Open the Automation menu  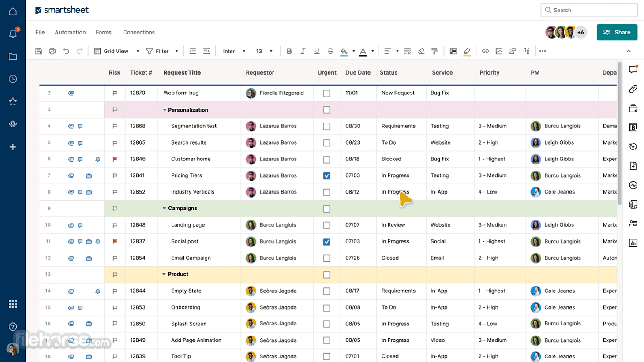[x=70, y=32]
